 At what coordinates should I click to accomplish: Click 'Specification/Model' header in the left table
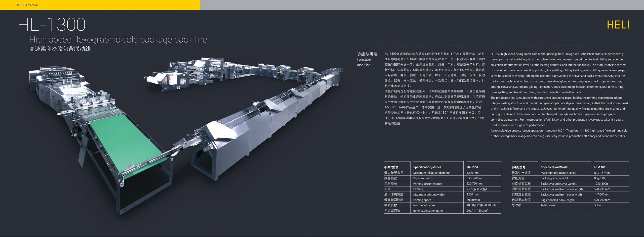(x=427, y=167)
